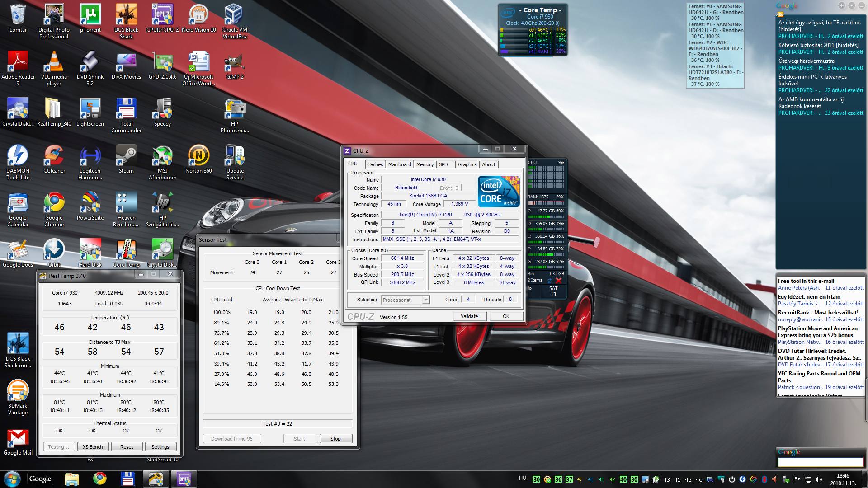Click OK in the CPU-Z window

pos(506,316)
